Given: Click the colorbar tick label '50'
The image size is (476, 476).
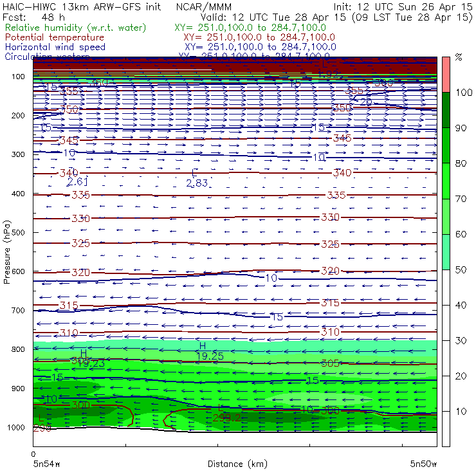Looking at the screenshot, I should point(461,270).
